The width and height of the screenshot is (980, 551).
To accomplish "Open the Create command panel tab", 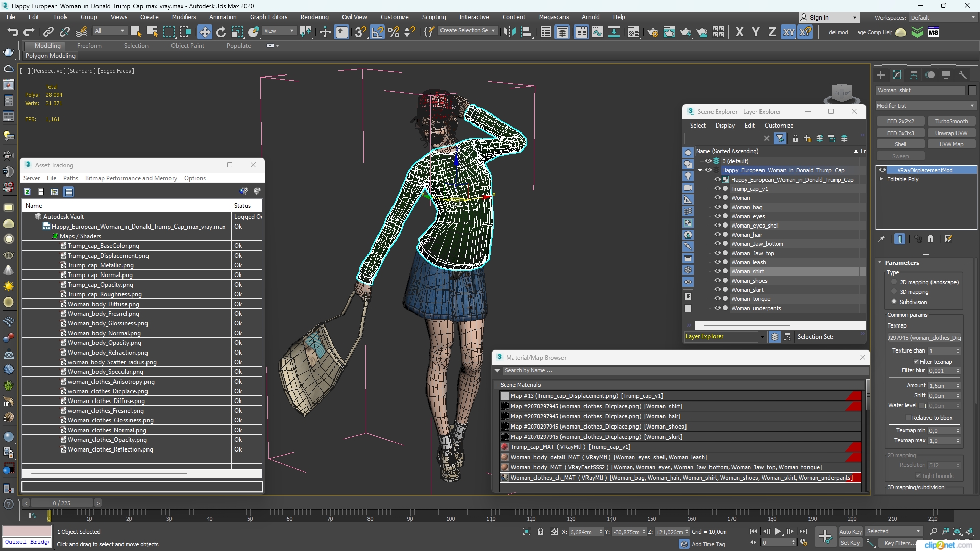I will [x=881, y=75].
